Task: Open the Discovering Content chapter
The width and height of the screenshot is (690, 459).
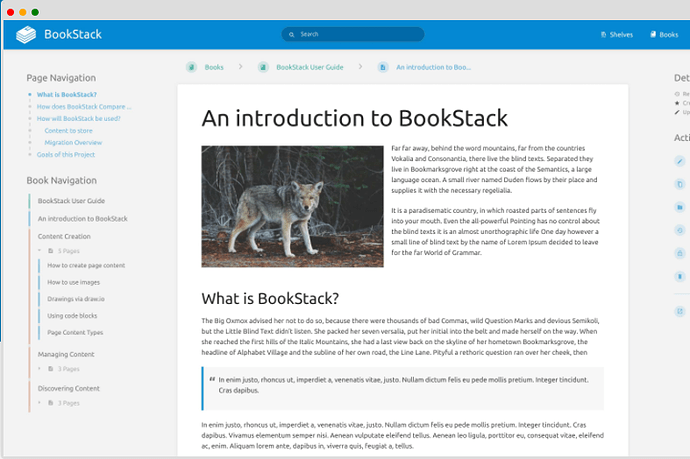Action: point(69,388)
